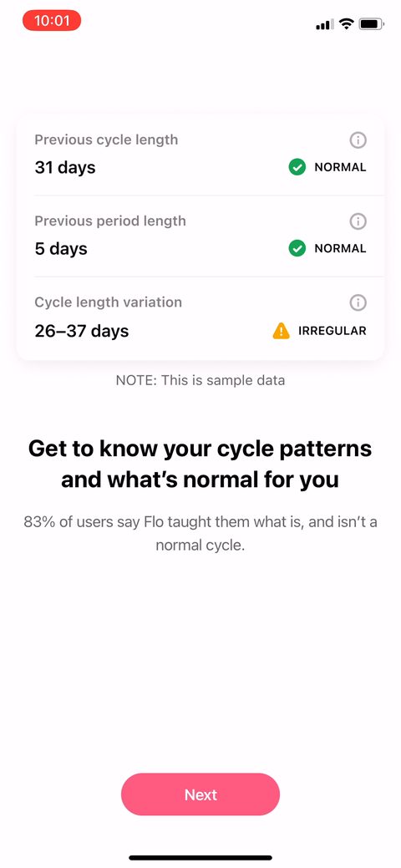Image resolution: width=401 pixels, height=868 pixels.
Task: Tap info icon for Previous period length
Action: click(358, 222)
